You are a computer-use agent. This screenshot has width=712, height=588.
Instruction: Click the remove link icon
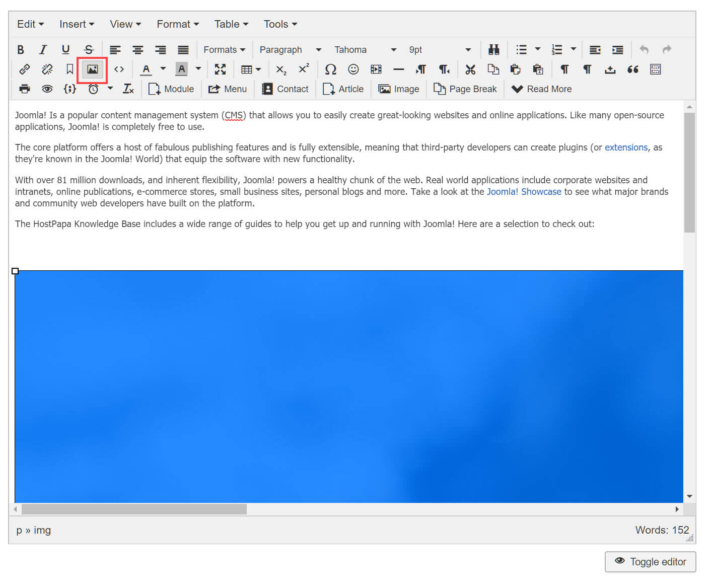tap(47, 69)
